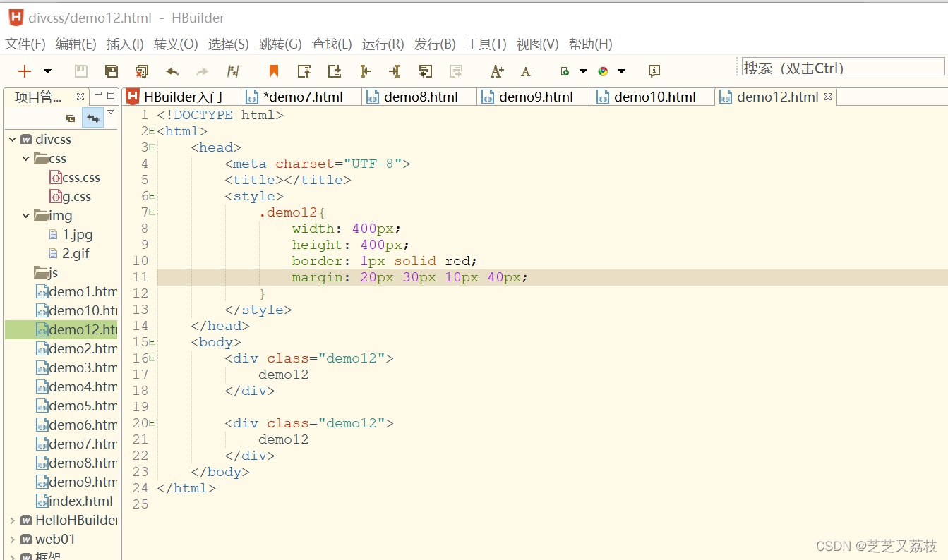Open the 文件(F) menu
The height and width of the screenshot is (560, 948).
25,44
